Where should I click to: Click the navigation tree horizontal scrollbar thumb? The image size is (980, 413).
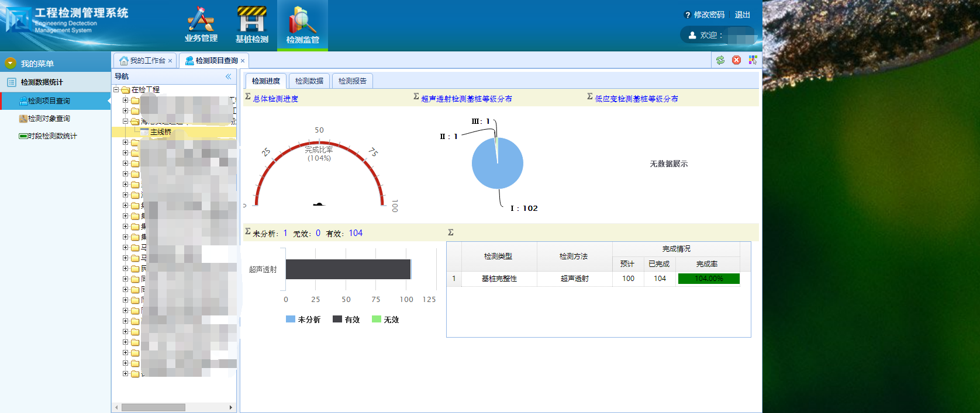pos(153,407)
